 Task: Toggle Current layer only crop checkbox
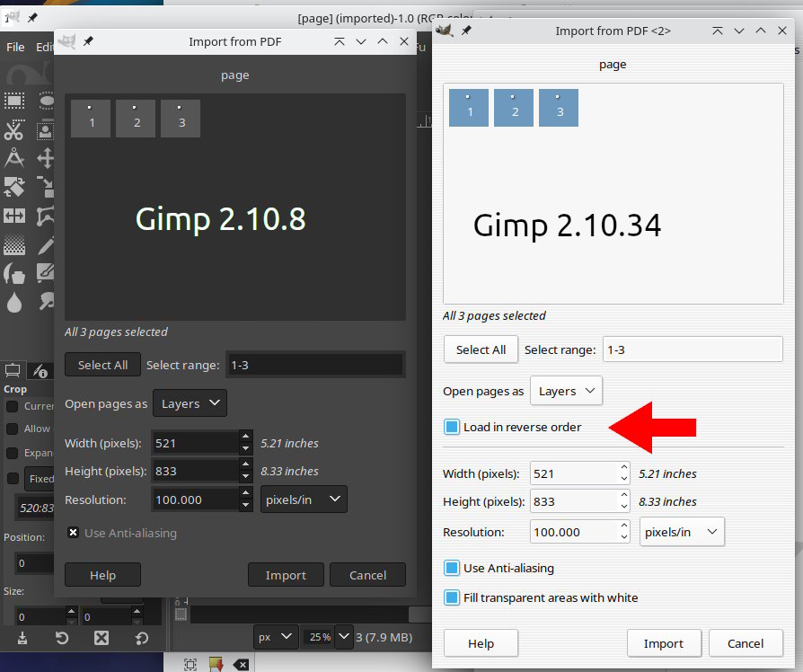pyautogui.click(x=12, y=406)
